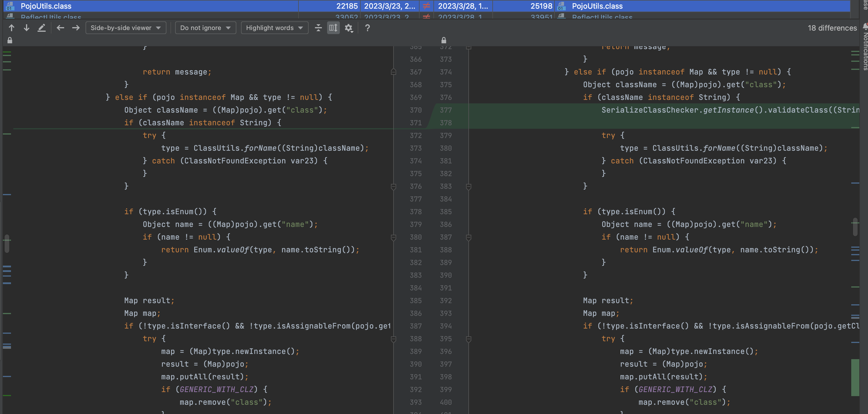This screenshot has width=868, height=414.
Task: Open Notifications side panel tab
Action: 865,47
